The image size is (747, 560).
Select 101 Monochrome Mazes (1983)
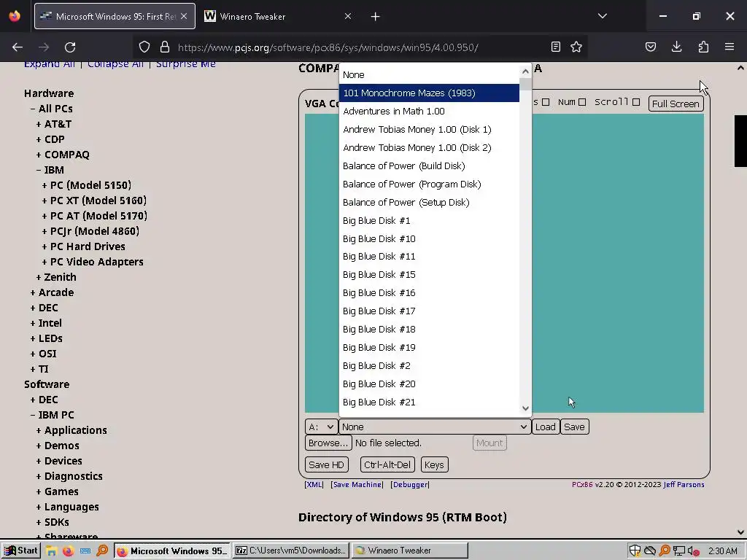(x=429, y=93)
